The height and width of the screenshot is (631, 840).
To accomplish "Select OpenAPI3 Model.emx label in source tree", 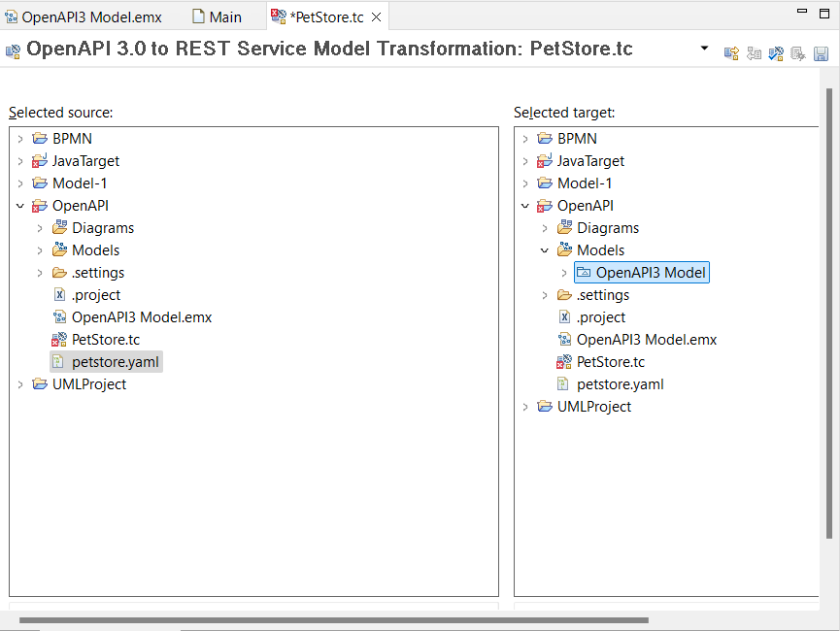I will [x=142, y=317].
